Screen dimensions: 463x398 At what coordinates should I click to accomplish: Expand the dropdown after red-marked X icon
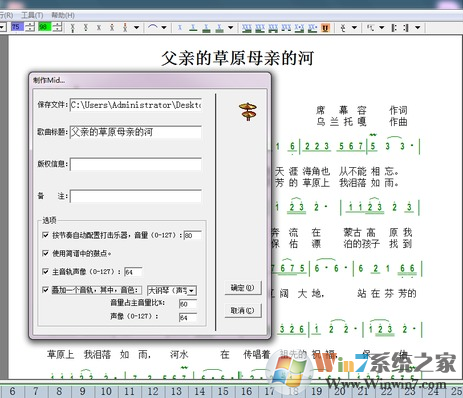coord(136,28)
